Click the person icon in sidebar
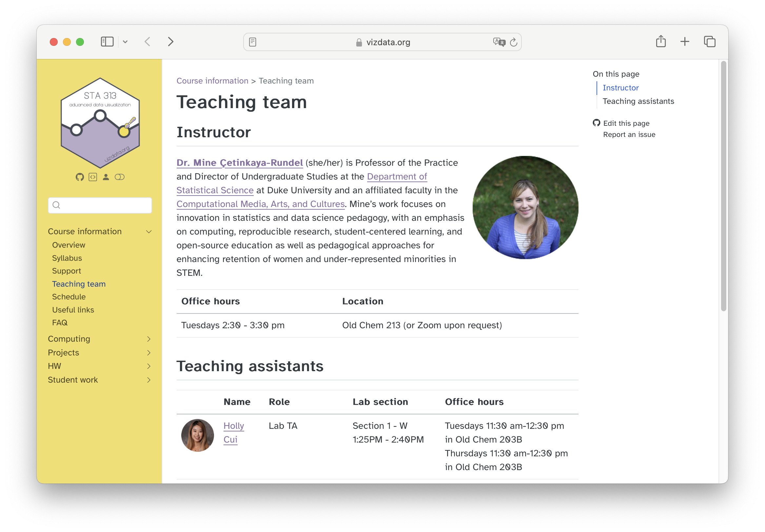 pyautogui.click(x=106, y=177)
